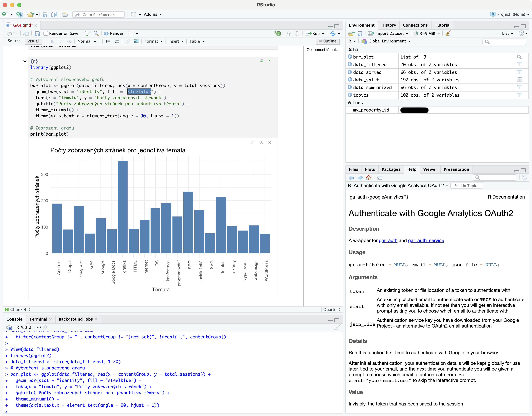Open the spell check tool
Screen dimensions: 532x416
87,33
